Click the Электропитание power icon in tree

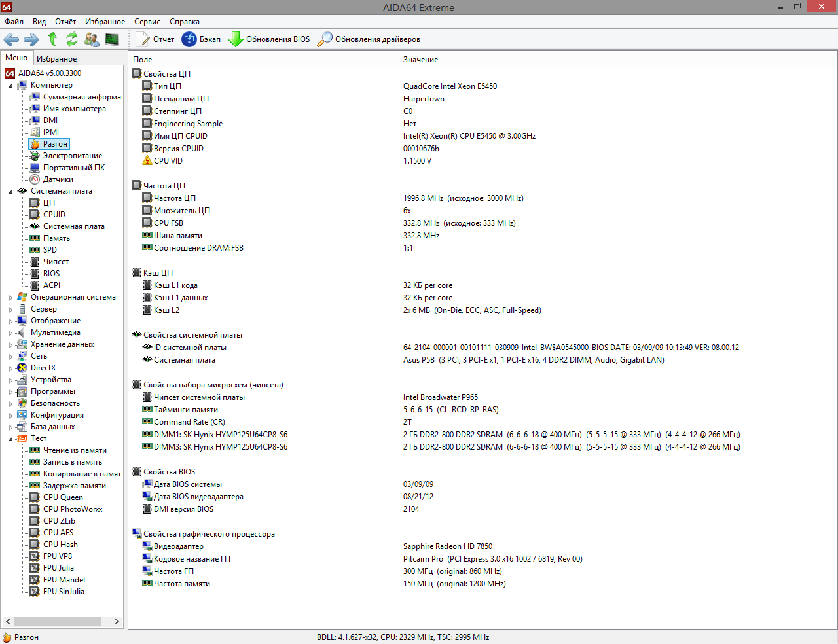(35, 156)
